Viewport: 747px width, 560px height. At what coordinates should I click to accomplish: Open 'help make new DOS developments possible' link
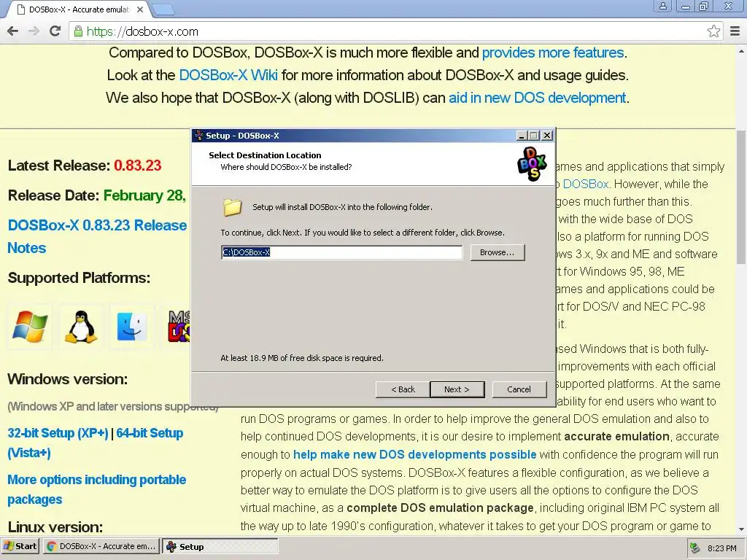[x=415, y=454]
